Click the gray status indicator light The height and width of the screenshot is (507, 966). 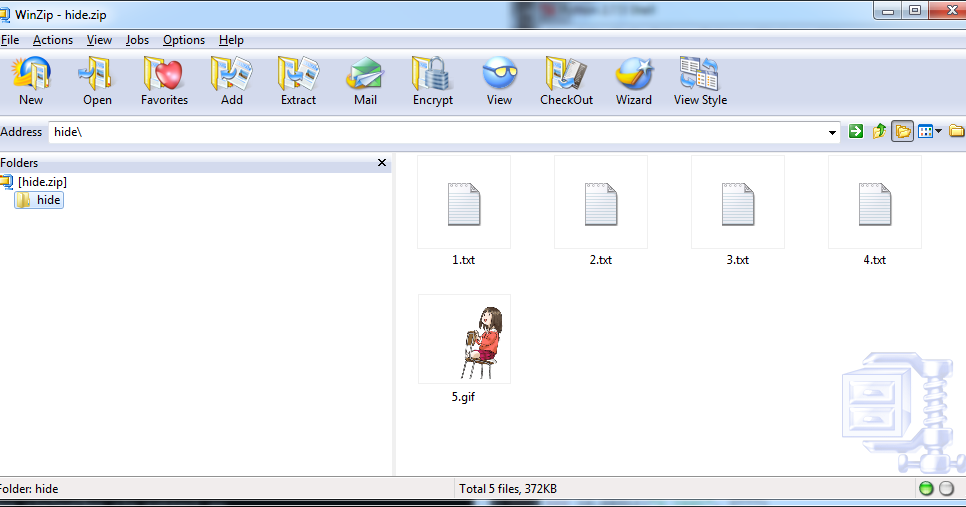coord(946,489)
